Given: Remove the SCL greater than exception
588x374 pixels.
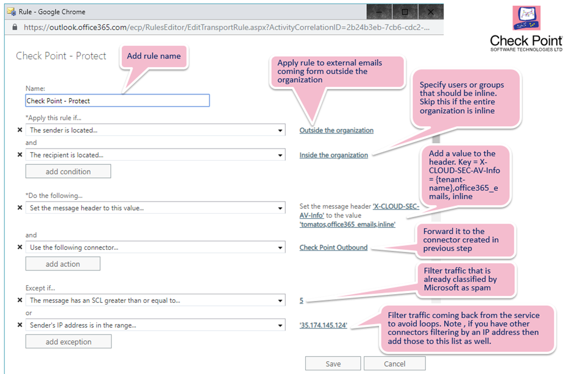Looking at the screenshot, I should pos(20,300).
